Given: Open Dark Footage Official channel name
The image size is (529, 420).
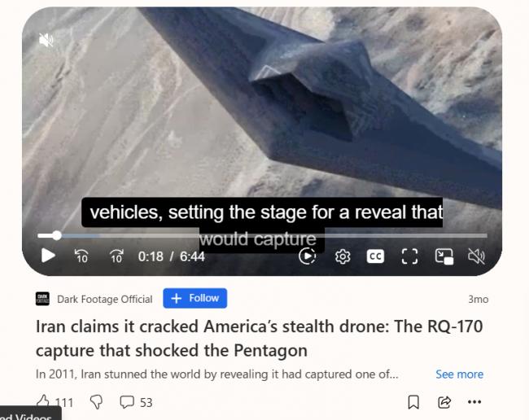Looking at the screenshot, I should pos(105,300).
